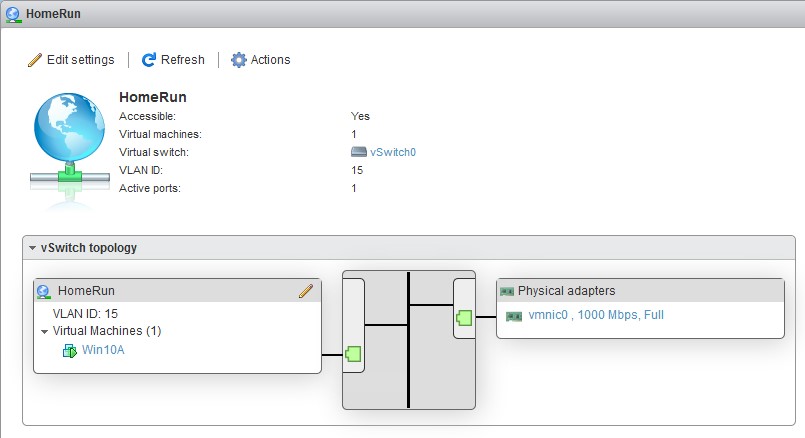Click the green uplink port connector by Physical adapters

click(464, 318)
